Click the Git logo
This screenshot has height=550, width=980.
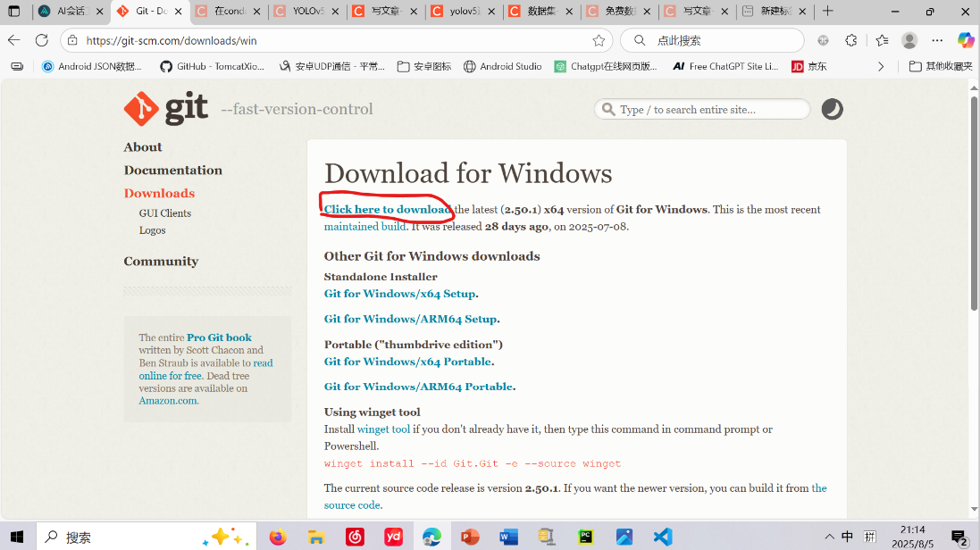tap(165, 109)
